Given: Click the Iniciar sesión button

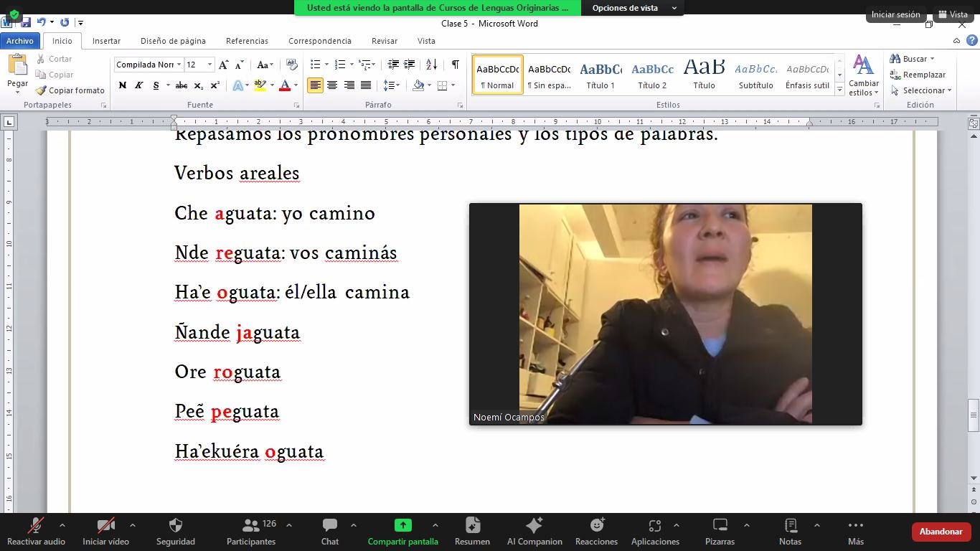Looking at the screenshot, I should coord(895,14).
